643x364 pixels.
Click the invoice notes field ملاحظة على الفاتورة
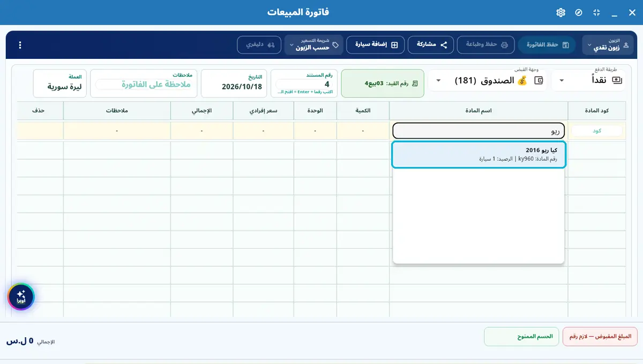click(x=144, y=84)
